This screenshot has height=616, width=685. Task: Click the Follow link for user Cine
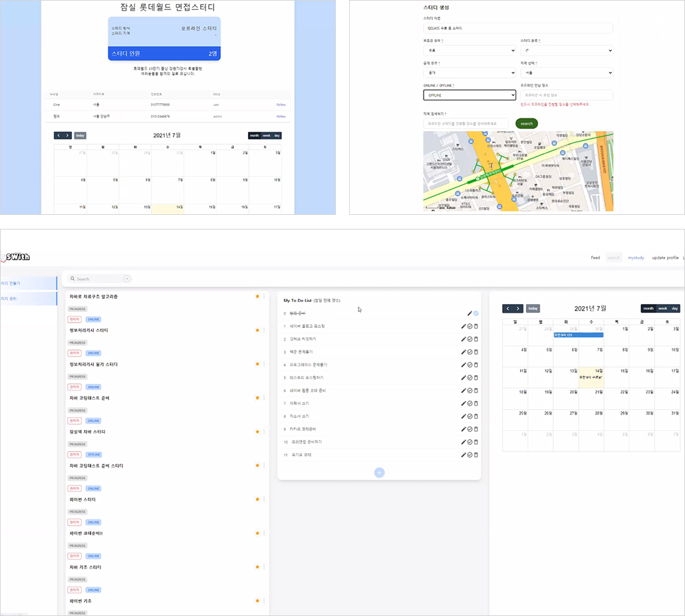tap(281, 105)
